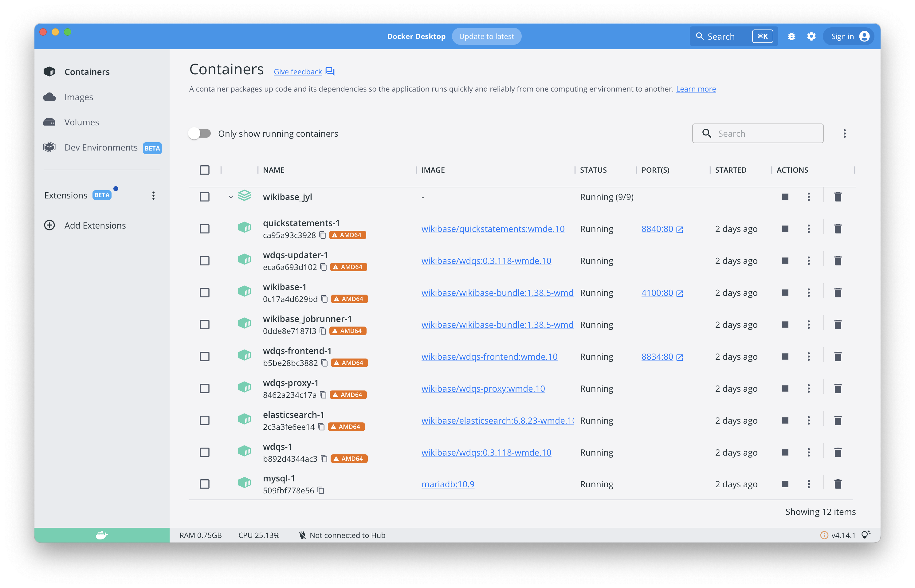915x588 pixels.
Task: Copy wdqs-updater-1 container ID
Action: 324,267
